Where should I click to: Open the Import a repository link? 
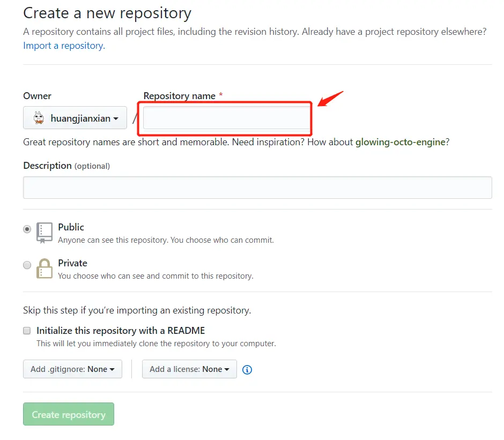click(x=64, y=46)
